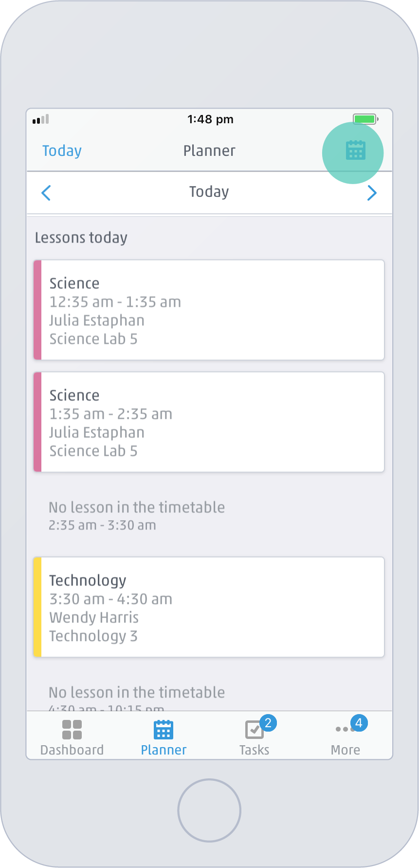This screenshot has height=868, width=419.
Task: Navigate to the previous day with left chevron
Action: click(x=46, y=193)
